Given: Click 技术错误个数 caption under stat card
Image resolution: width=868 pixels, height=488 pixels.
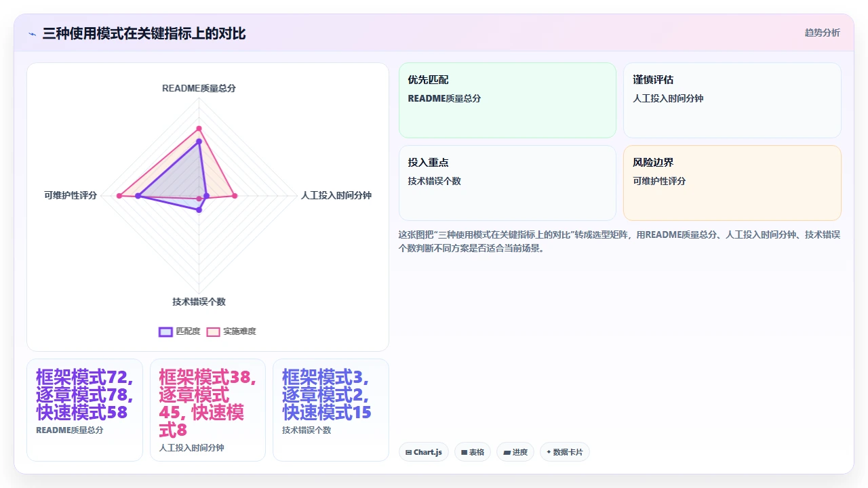Looking at the screenshot, I should point(307,430).
